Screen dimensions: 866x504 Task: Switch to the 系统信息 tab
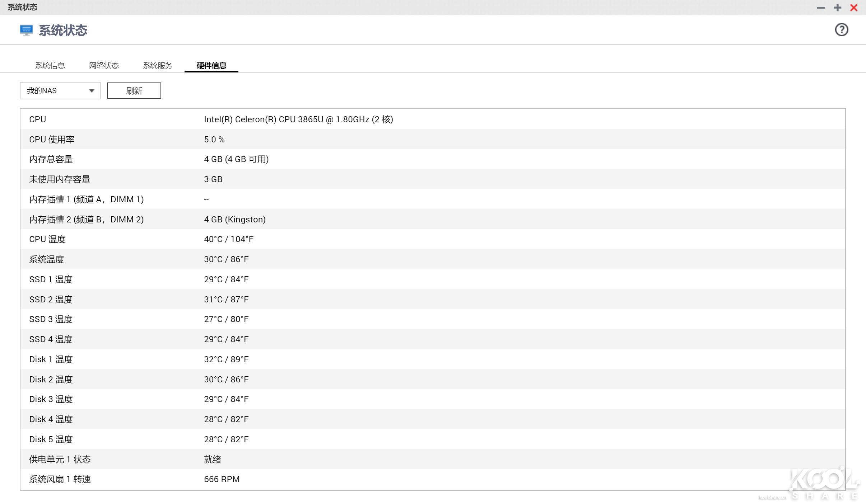tap(50, 65)
